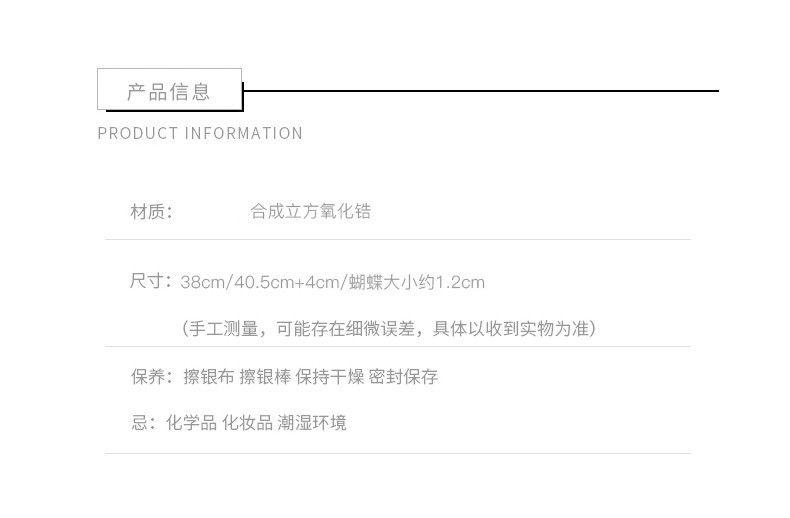Click the 蝴蝶大小约1.2cm text
The image size is (790, 518).
click(x=417, y=282)
